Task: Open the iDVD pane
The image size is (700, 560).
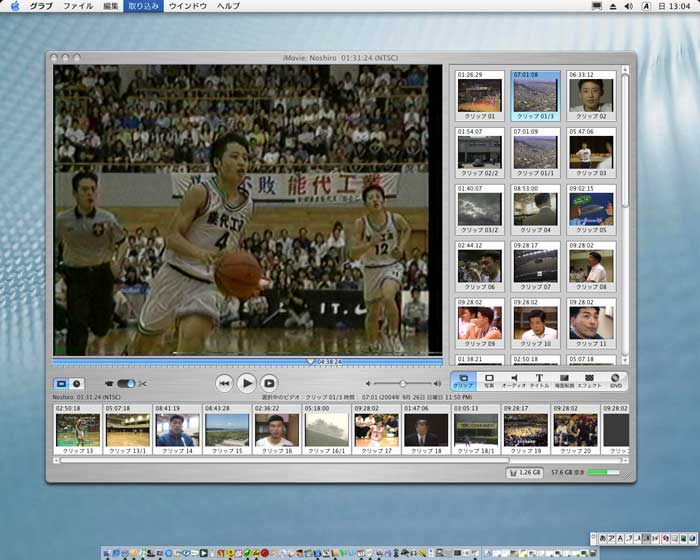Action: (x=616, y=381)
